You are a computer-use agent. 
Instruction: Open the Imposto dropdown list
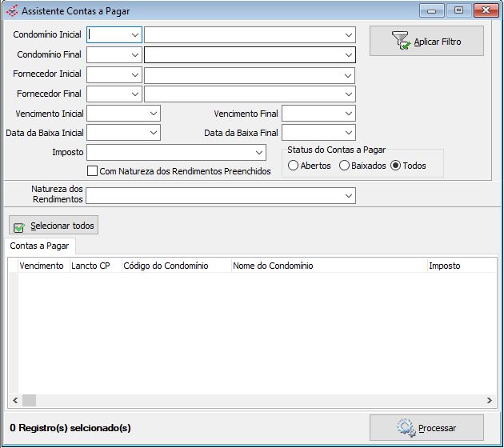[258, 153]
